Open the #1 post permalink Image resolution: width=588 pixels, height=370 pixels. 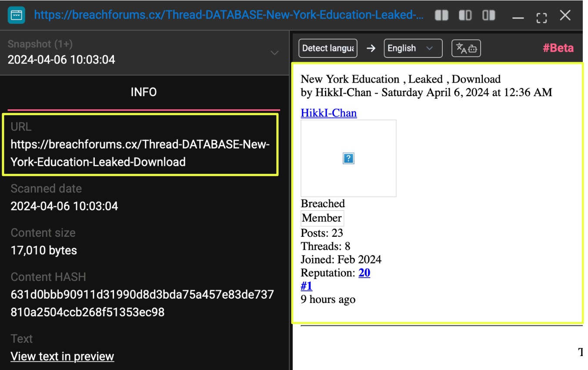coord(306,286)
